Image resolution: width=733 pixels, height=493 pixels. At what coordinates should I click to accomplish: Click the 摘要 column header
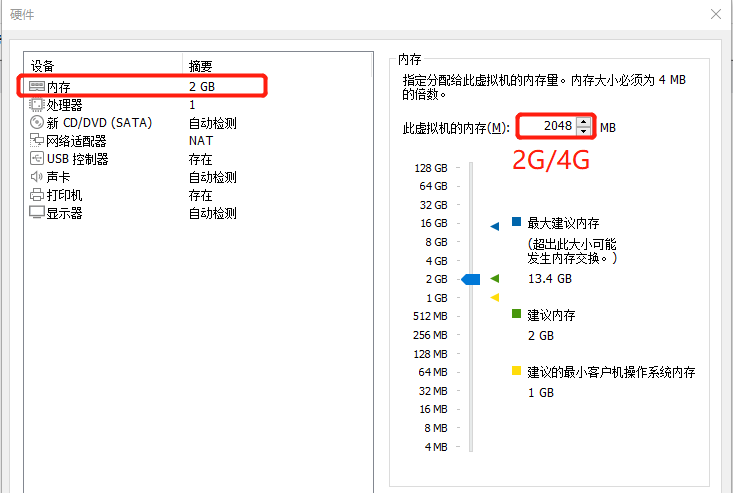[x=278, y=66]
